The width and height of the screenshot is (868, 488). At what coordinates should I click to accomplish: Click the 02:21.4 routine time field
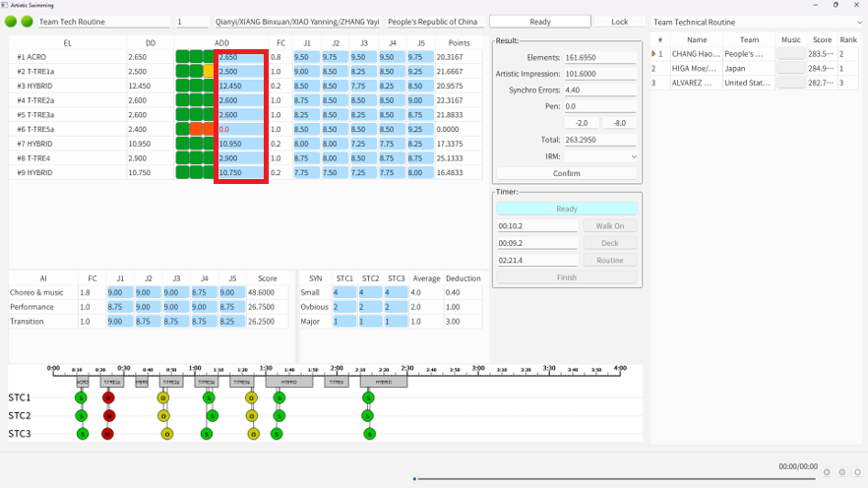tap(537, 260)
